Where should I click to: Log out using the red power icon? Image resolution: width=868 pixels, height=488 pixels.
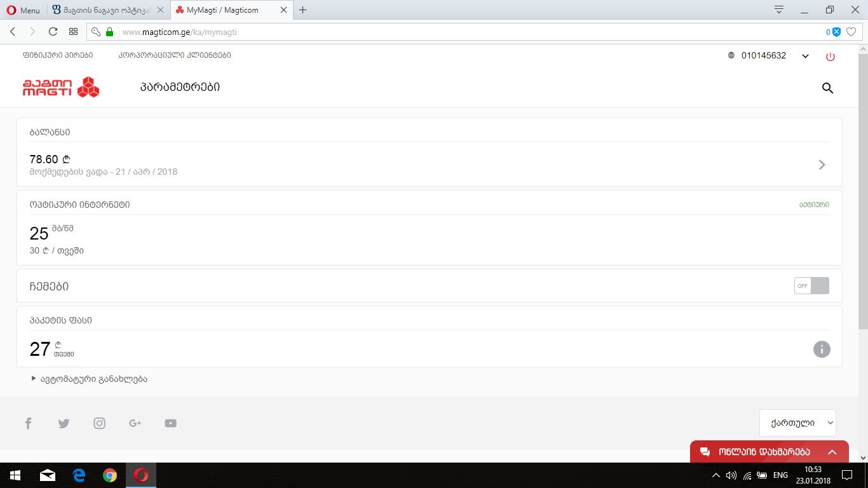pos(830,57)
